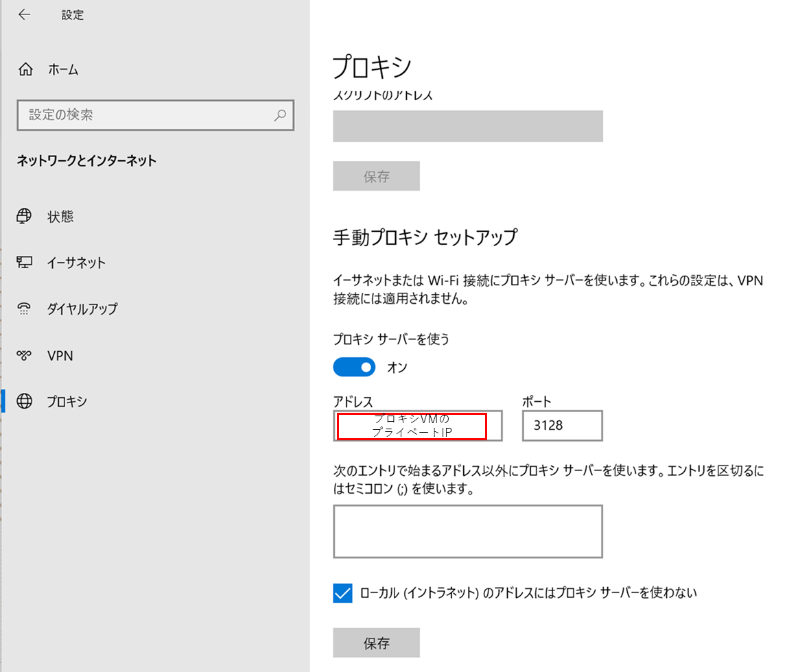
Task: Click the grayed script address field
Action: (x=468, y=126)
